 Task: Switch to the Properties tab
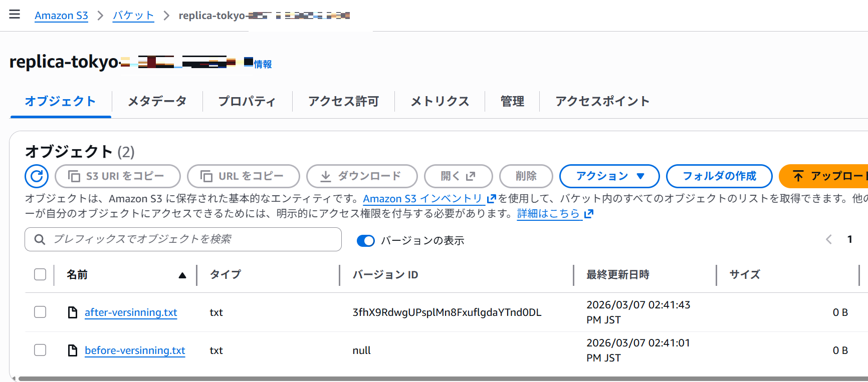point(247,102)
